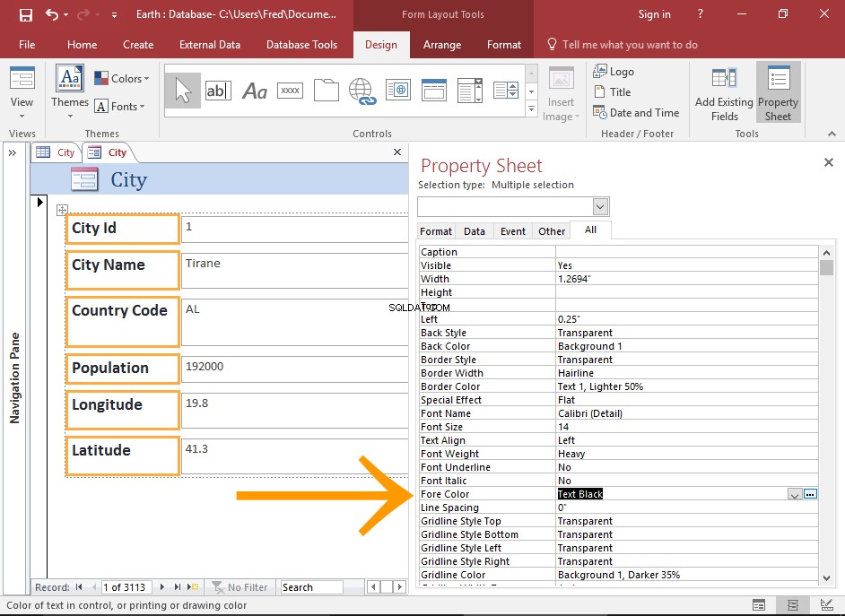Collapse the ribbon using the chevron

coord(832,134)
